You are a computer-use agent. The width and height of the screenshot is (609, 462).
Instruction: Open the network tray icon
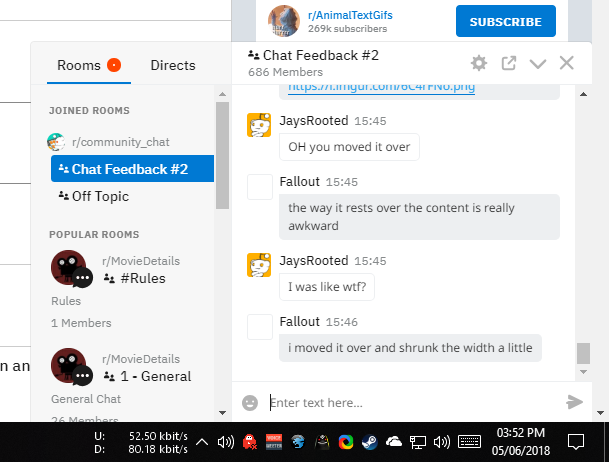click(418, 442)
